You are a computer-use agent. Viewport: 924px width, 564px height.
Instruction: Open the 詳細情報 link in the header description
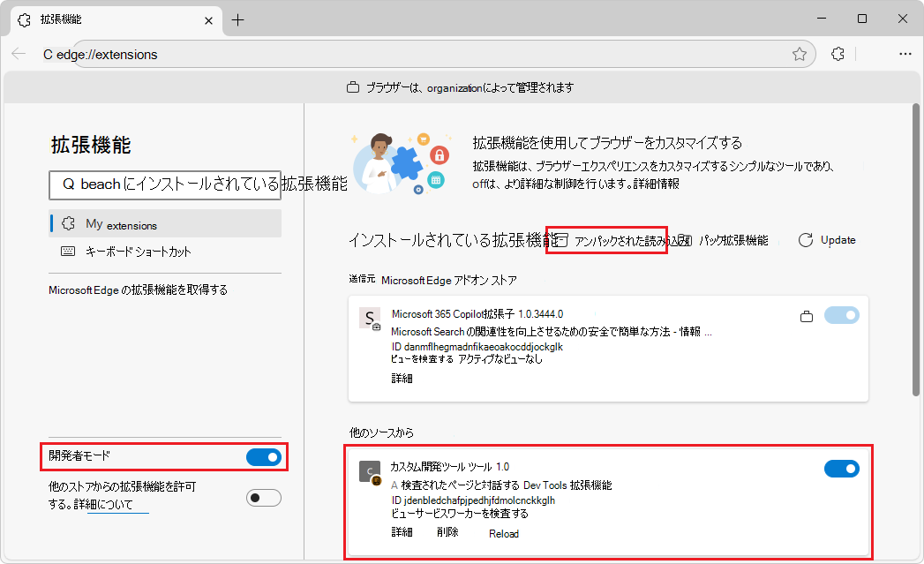pos(657,184)
